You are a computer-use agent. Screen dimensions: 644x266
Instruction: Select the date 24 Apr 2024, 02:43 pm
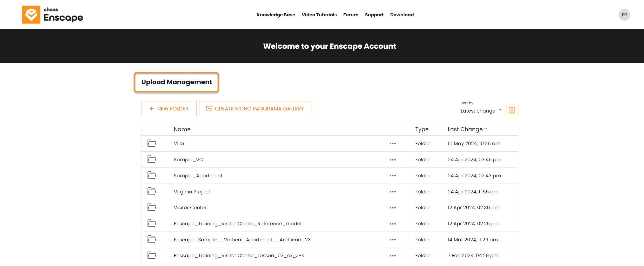(474, 176)
